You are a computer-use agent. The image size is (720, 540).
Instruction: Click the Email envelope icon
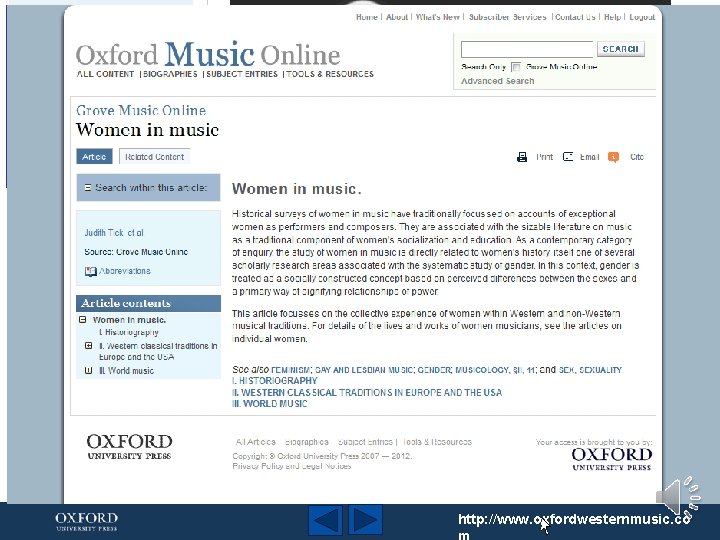[568, 157]
